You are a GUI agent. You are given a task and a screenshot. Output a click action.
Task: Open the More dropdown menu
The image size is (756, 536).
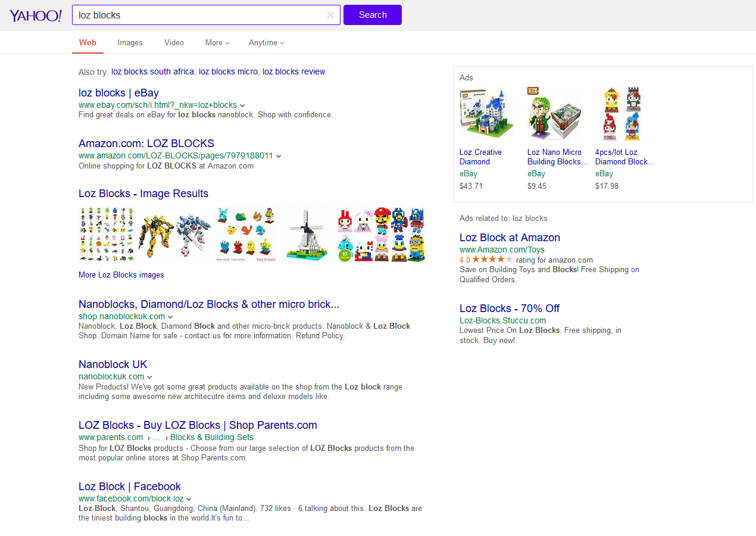pos(217,42)
